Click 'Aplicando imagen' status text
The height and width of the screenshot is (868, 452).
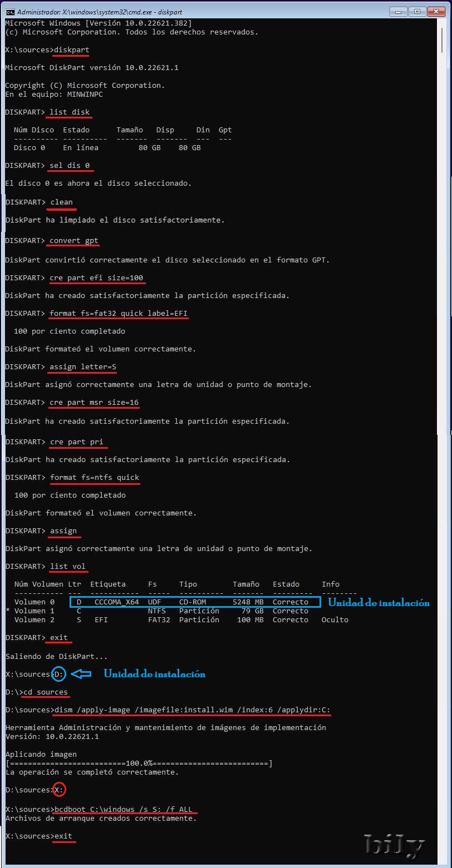[x=41, y=755]
